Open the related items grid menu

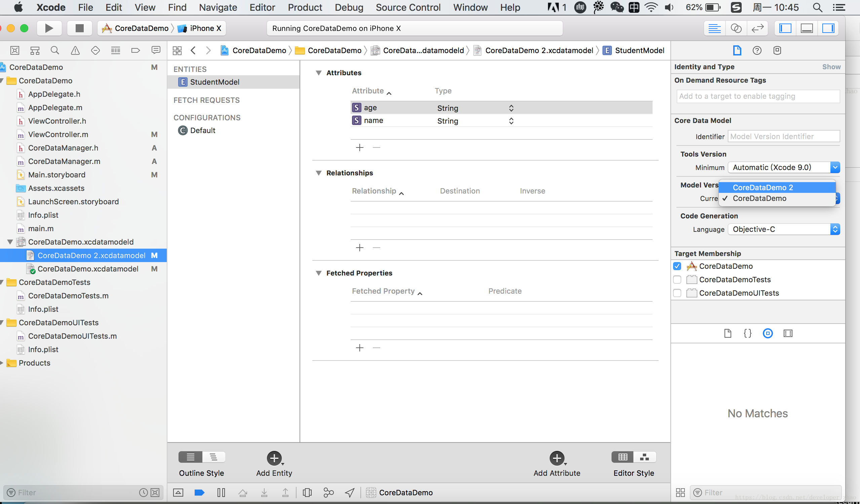pyautogui.click(x=177, y=50)
